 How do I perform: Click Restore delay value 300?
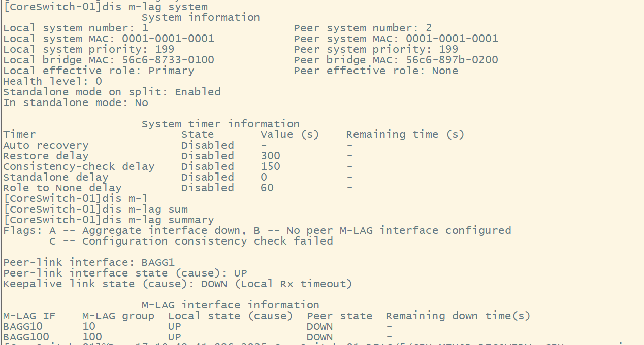pos(270,156)
